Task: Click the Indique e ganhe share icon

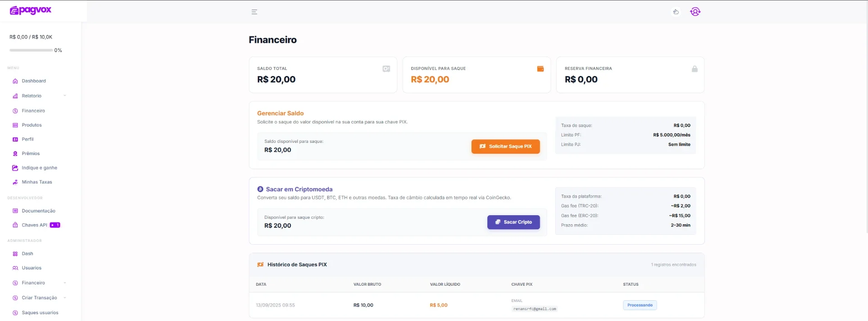Action: 15,168
